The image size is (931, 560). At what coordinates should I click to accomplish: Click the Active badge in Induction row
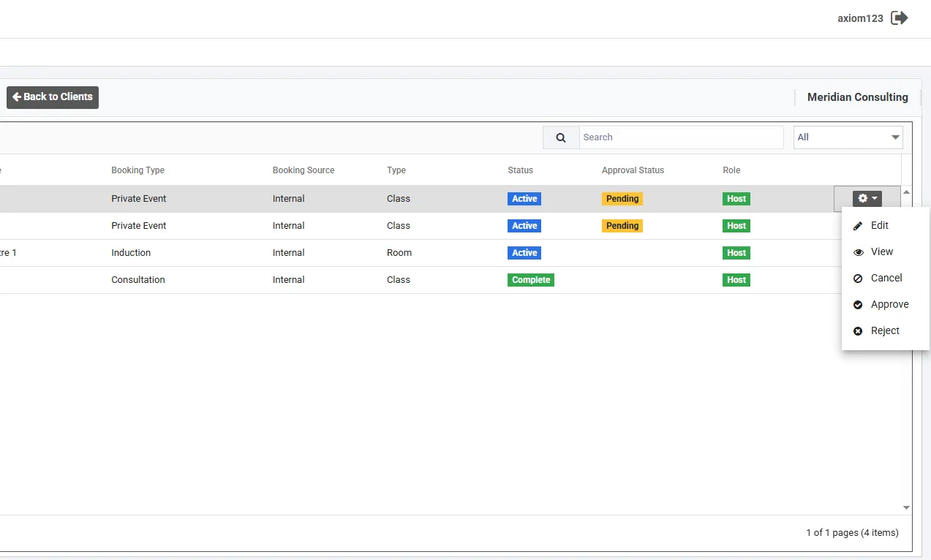tap(524, 253)
